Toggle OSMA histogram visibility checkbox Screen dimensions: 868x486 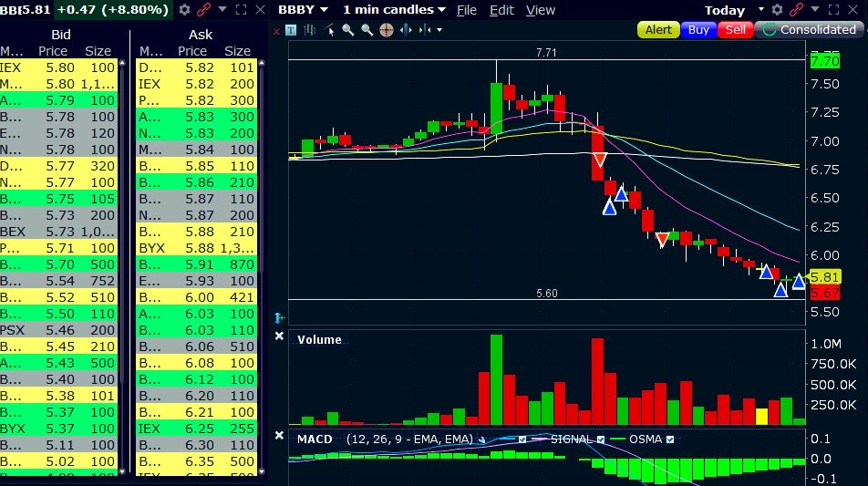pyautogui.click(x=670, y=439)
